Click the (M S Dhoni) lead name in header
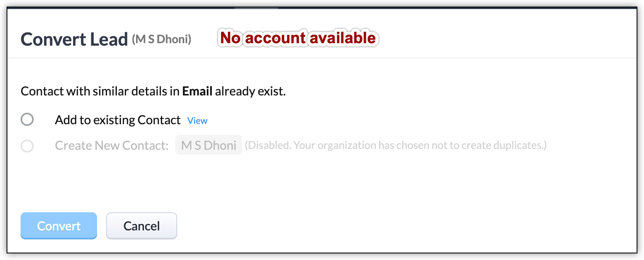This screenshot has width=644, height=260. point(162,40)
